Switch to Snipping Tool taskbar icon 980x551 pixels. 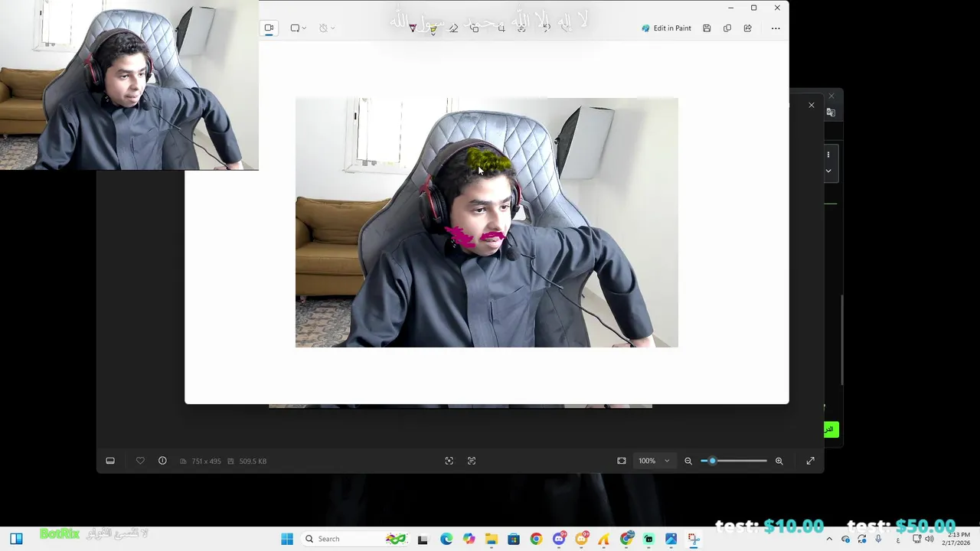(694, 539)
